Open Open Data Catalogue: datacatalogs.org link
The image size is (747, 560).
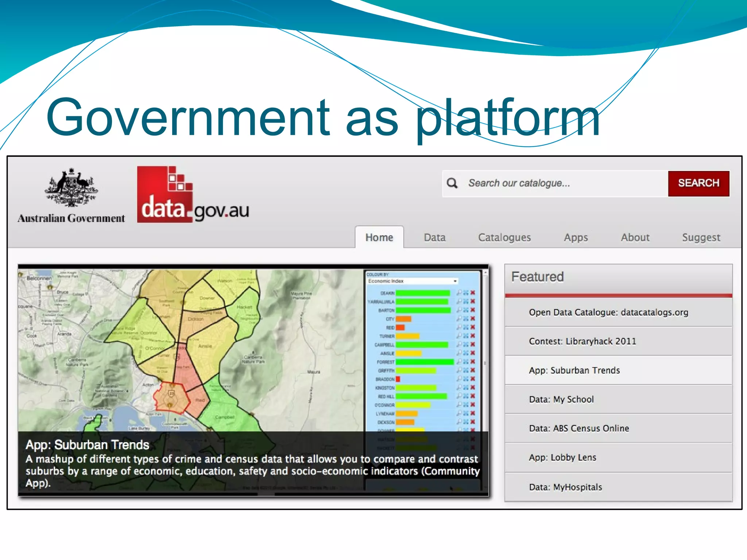click(619, 312)
